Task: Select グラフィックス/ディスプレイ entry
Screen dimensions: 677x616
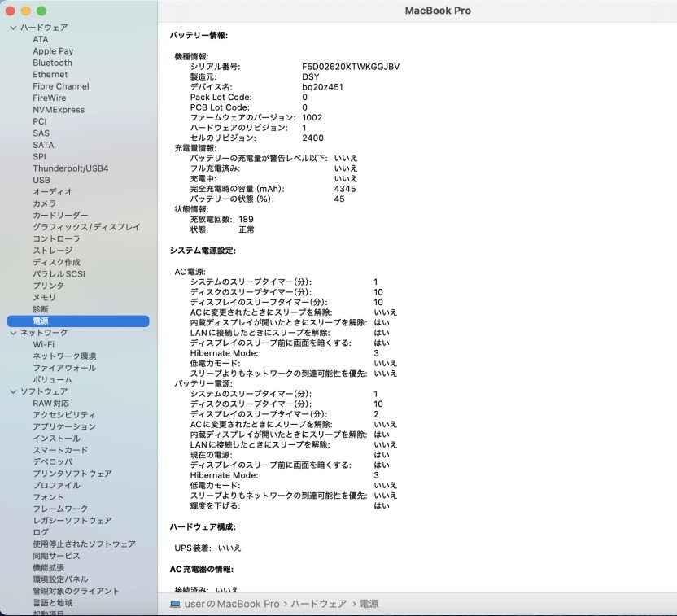Action: (x=87, y=227)
